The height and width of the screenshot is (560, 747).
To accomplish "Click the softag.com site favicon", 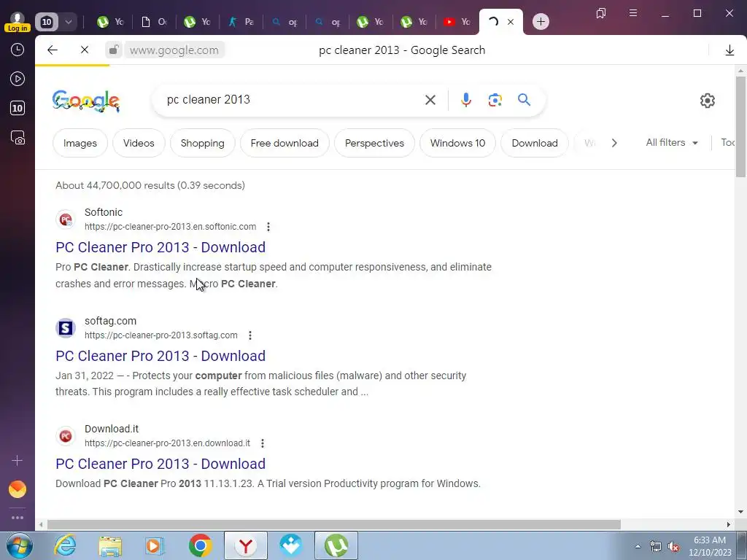I will 66,328.
